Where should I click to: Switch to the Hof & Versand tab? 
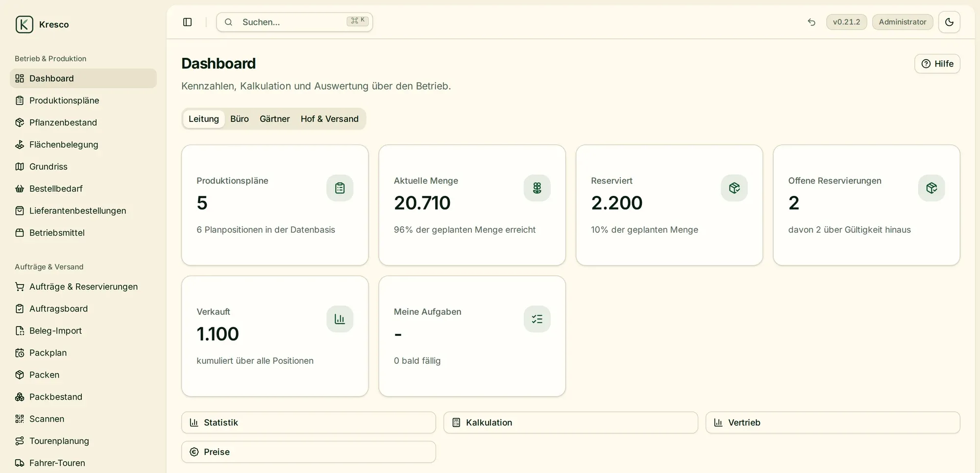coord(330,119)
